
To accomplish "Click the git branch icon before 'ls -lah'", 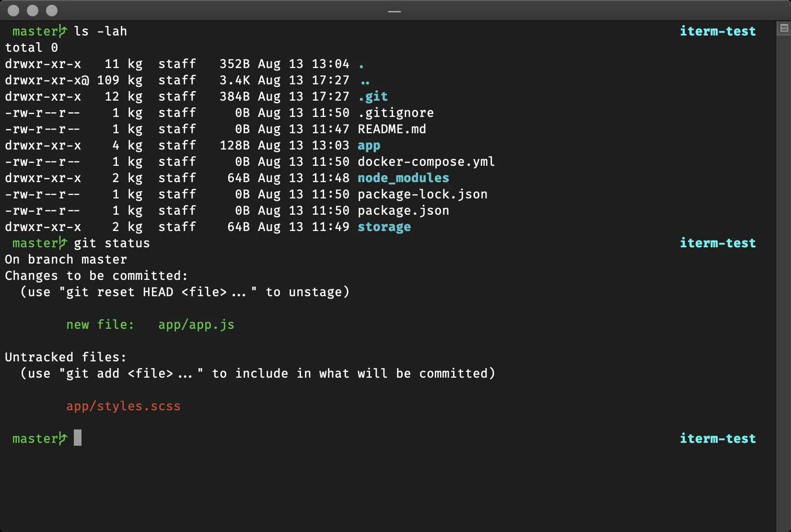I will (x=62, y=31).
